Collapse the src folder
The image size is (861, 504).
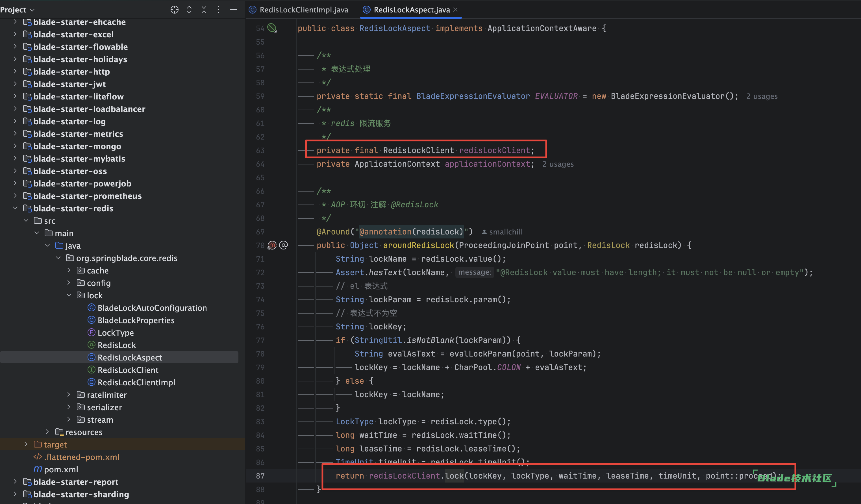click(x=26, y=221)
